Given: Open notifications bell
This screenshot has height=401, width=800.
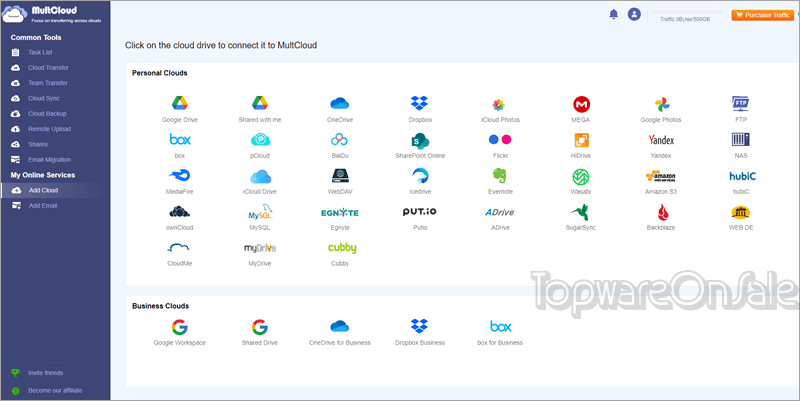Looking at the screenshot, I should coord(614,14).
